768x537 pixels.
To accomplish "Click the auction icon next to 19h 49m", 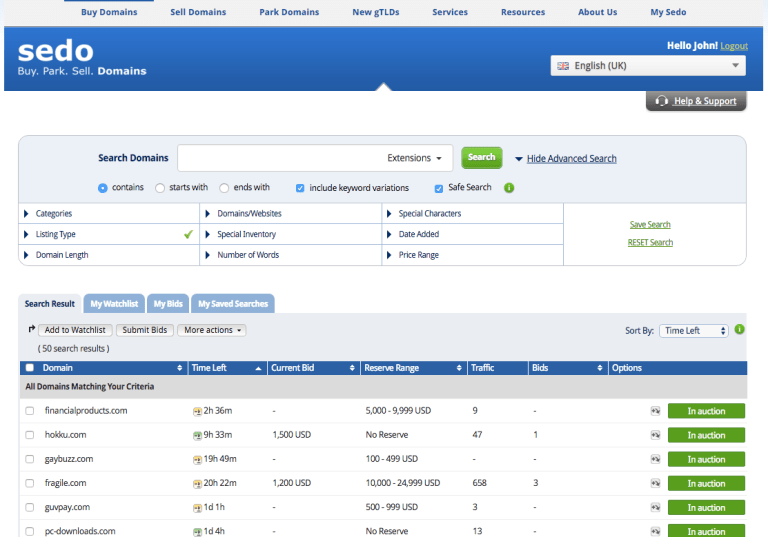I will pos(197,460).
